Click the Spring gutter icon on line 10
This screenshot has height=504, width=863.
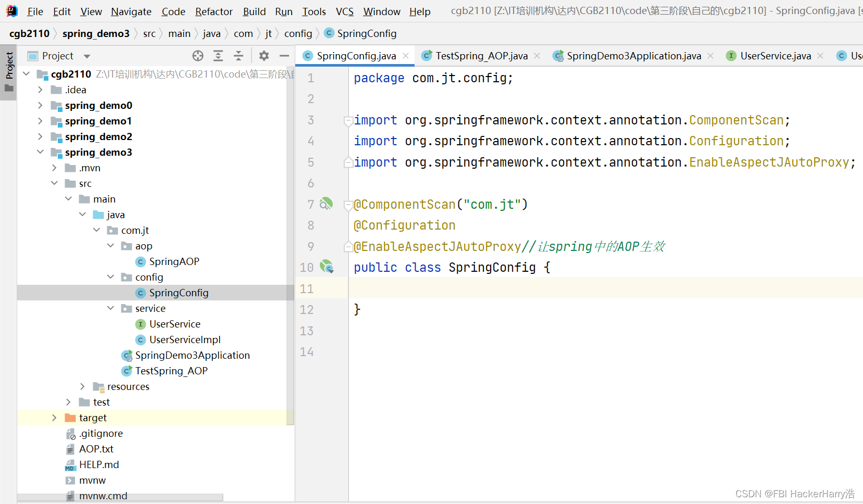pos(326,267)
